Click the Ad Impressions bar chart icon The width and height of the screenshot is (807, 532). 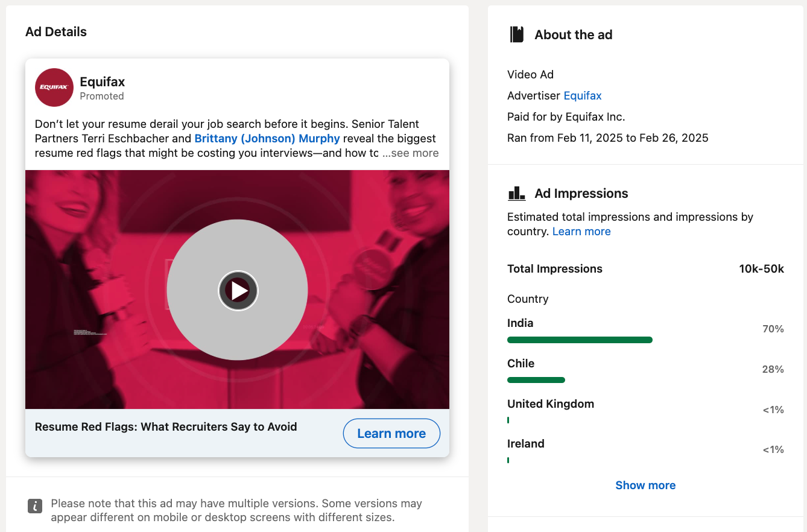(x=516, y=194)
